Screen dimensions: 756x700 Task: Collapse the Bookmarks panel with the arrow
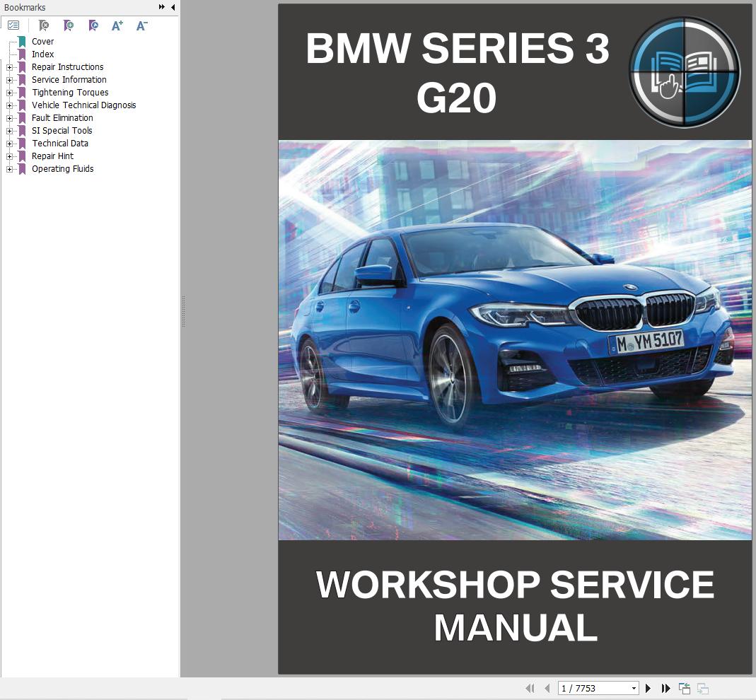point(172,7)
